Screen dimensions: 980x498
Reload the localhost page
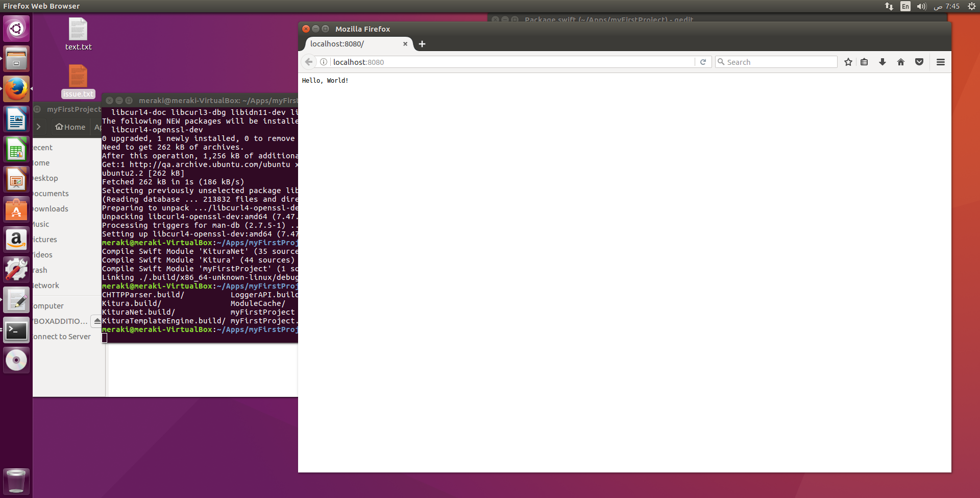click(703, 62)
